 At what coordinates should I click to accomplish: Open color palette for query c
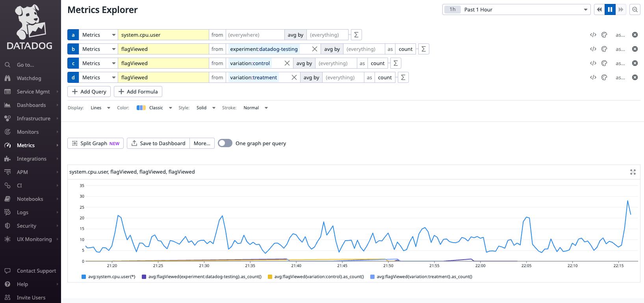pos(604,63)
